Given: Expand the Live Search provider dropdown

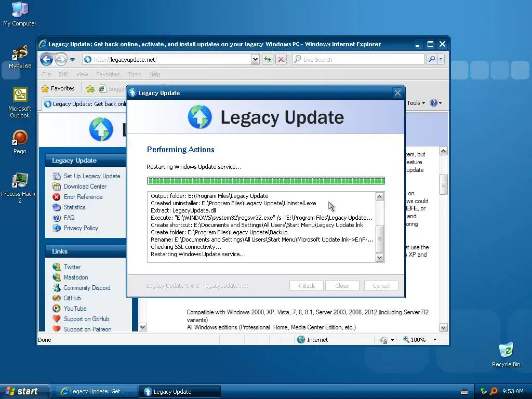Looking at the screenshot, I should pos(441,59).
